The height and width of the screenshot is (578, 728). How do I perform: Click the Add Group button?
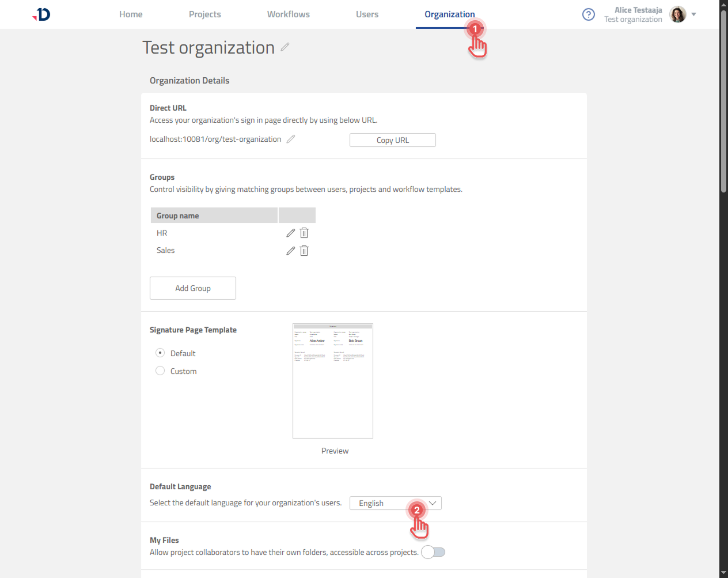coord(193,288)
